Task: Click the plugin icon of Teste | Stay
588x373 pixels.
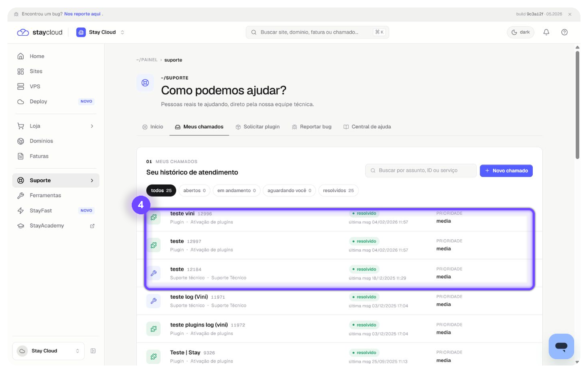Action: click(154, 356)
